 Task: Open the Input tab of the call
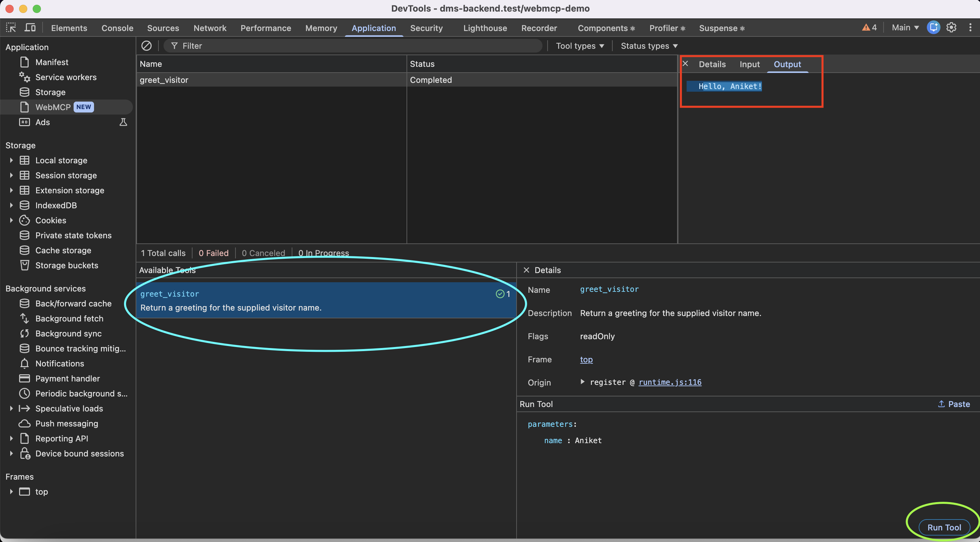tap(749, 64)
